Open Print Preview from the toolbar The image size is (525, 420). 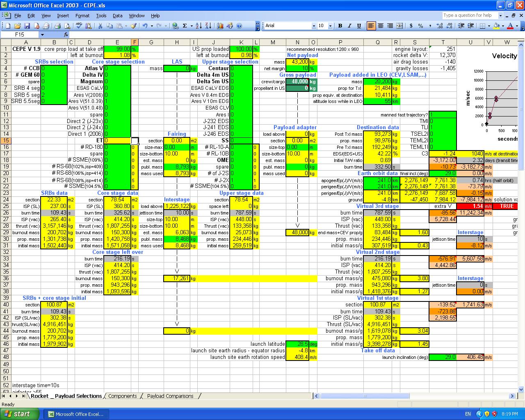67,26
